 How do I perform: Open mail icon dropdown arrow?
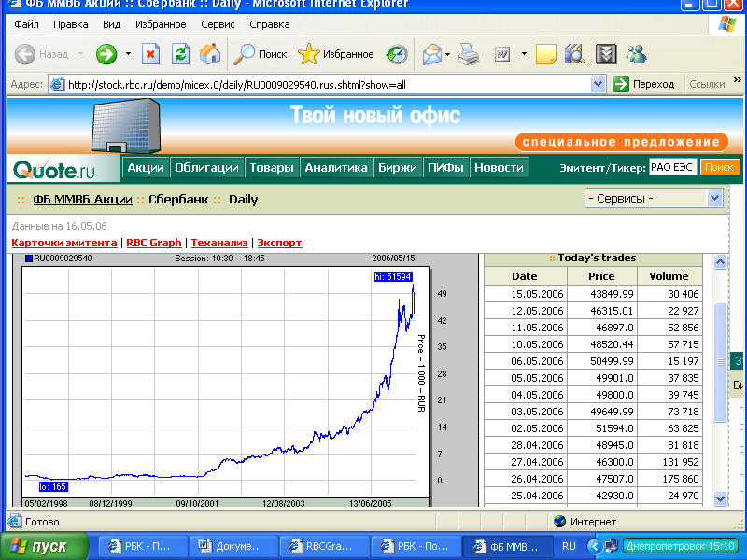click(x=448, y=54)
